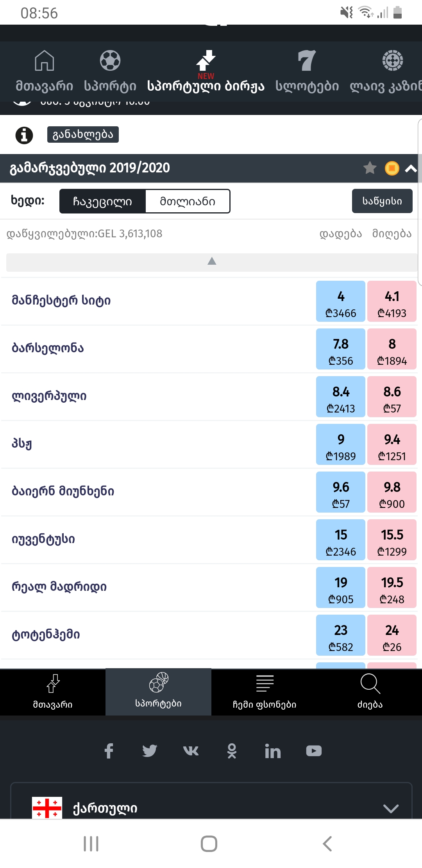Add the market to favorites with star
This screenshot has height=868, width=422.
point(370,168)
